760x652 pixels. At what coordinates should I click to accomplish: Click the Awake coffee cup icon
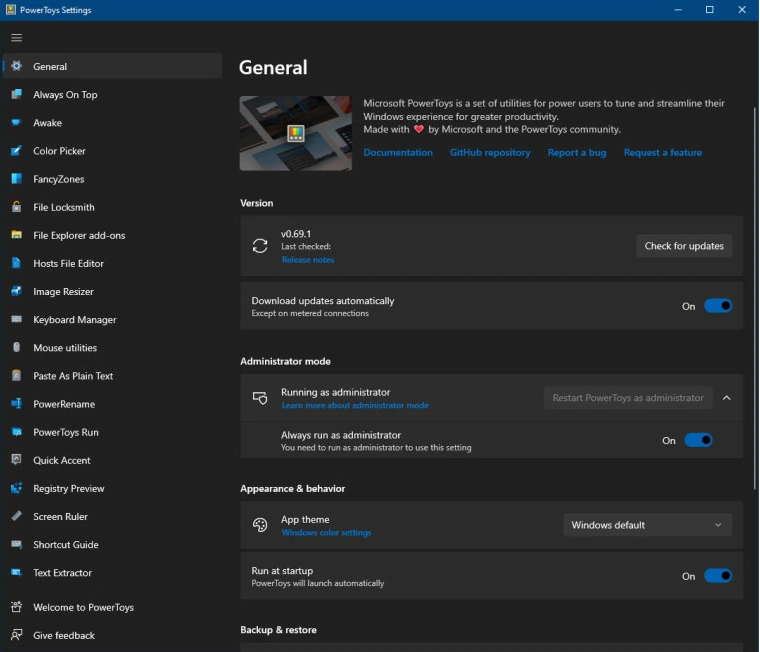tap(16, 123)
